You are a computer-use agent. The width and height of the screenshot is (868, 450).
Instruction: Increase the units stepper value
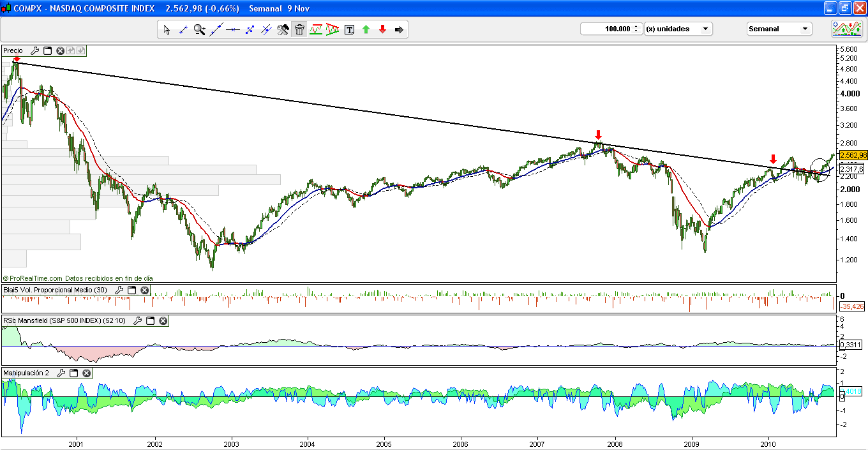click(x=636, y=26)
